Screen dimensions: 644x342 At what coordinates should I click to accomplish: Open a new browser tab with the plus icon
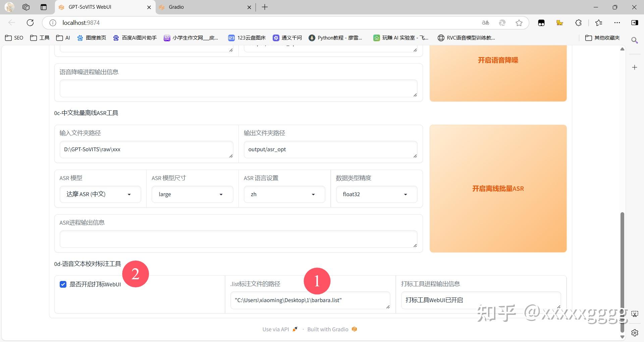tap(265, 7)
